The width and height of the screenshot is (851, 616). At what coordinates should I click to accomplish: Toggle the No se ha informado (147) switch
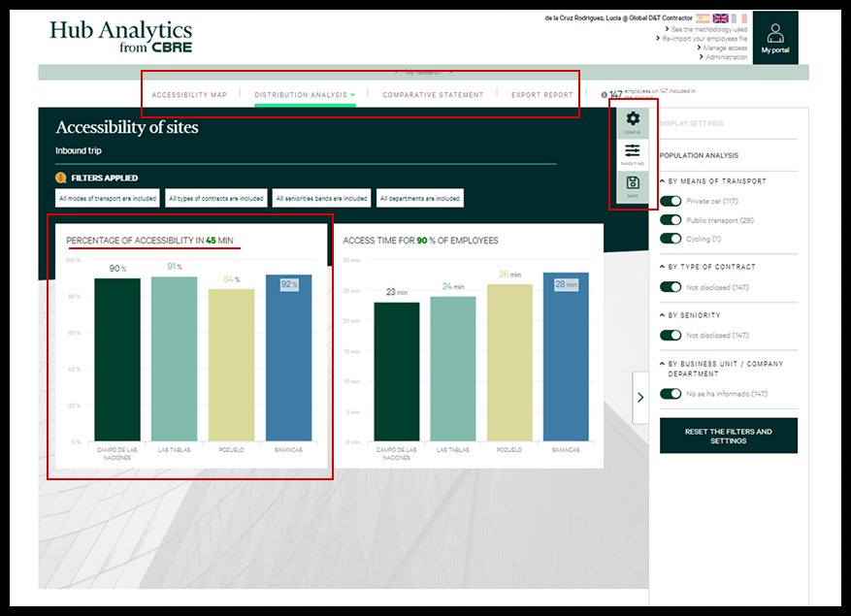click(x=671, y=394)
